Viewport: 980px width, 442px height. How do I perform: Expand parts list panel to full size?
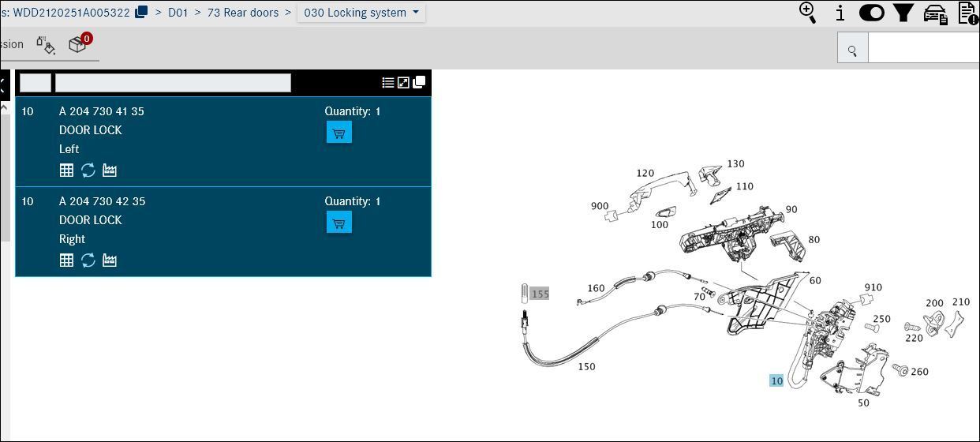(x=403, y=82)
